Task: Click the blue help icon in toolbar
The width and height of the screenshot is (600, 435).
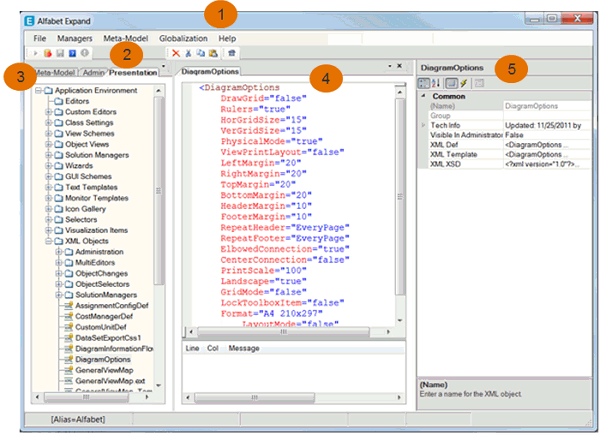Action: [72, 52]
